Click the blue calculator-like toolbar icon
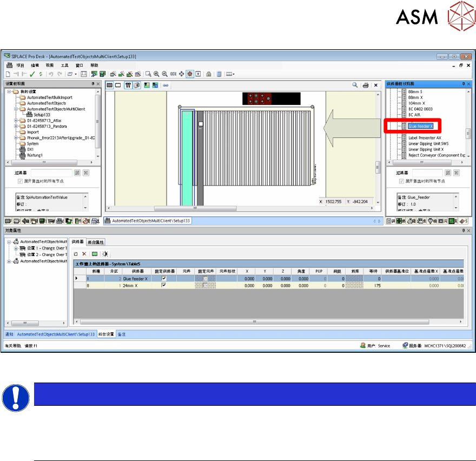This screenshot has width=476, height=461. 219,74
